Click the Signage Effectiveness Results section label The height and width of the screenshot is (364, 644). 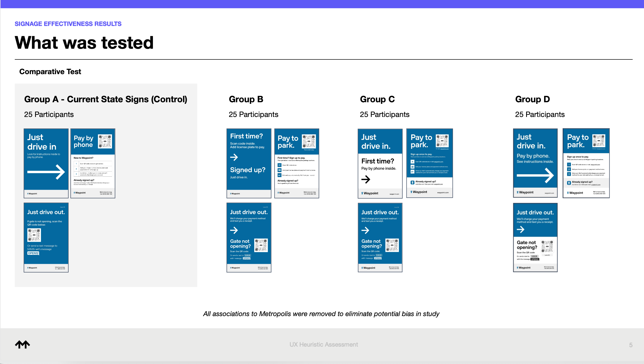(x=68, y=24)
